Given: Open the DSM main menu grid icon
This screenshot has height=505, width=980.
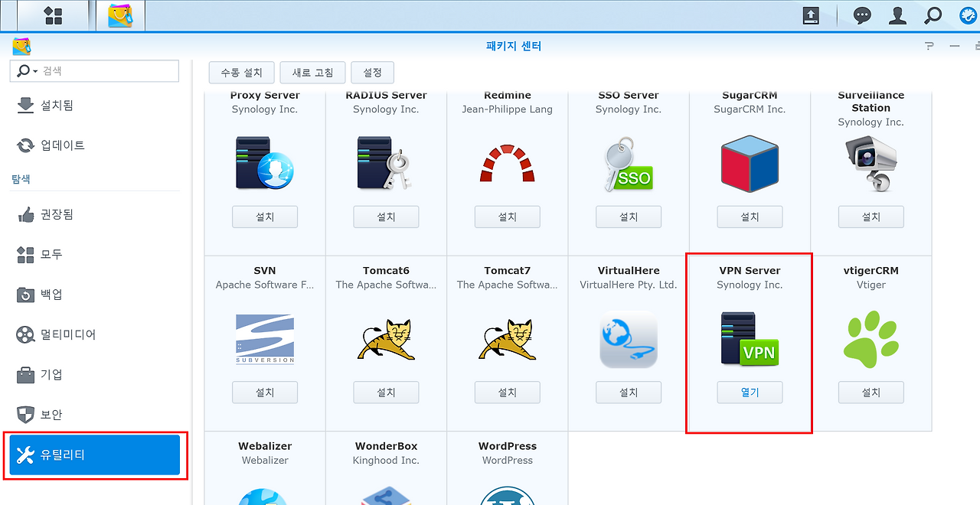Looking at the screenshot, I should (x=53, y=15).
